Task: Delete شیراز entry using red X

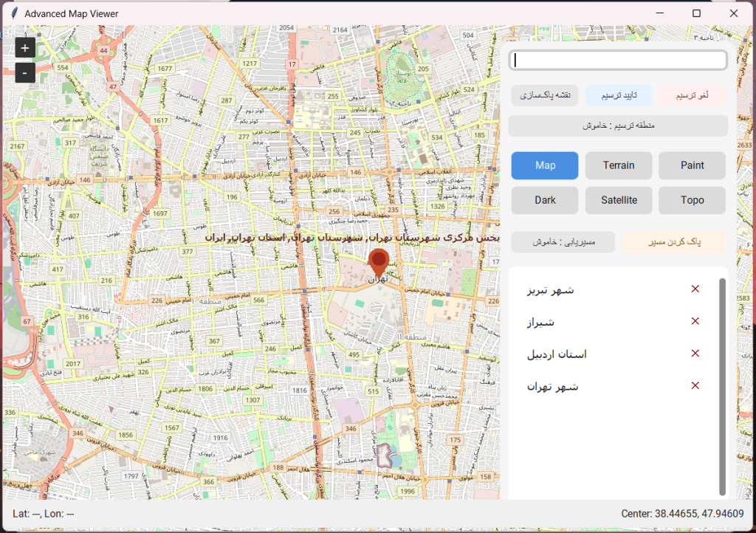Action: [x=695, y=321]
